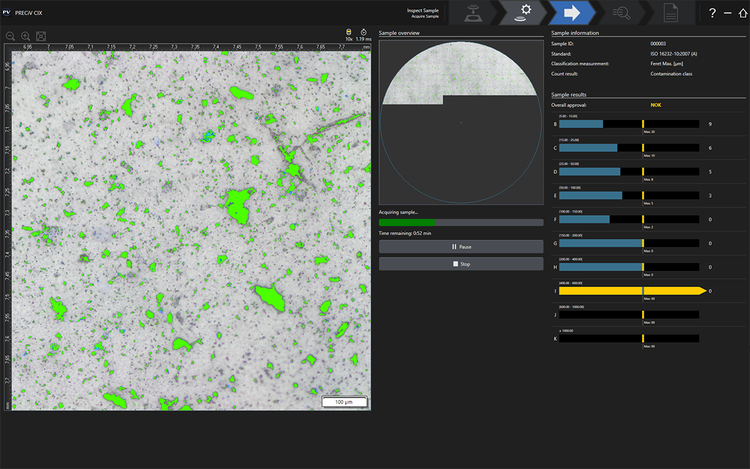
Task: Open the review magnifier workflow step
Action: (620, 13)
